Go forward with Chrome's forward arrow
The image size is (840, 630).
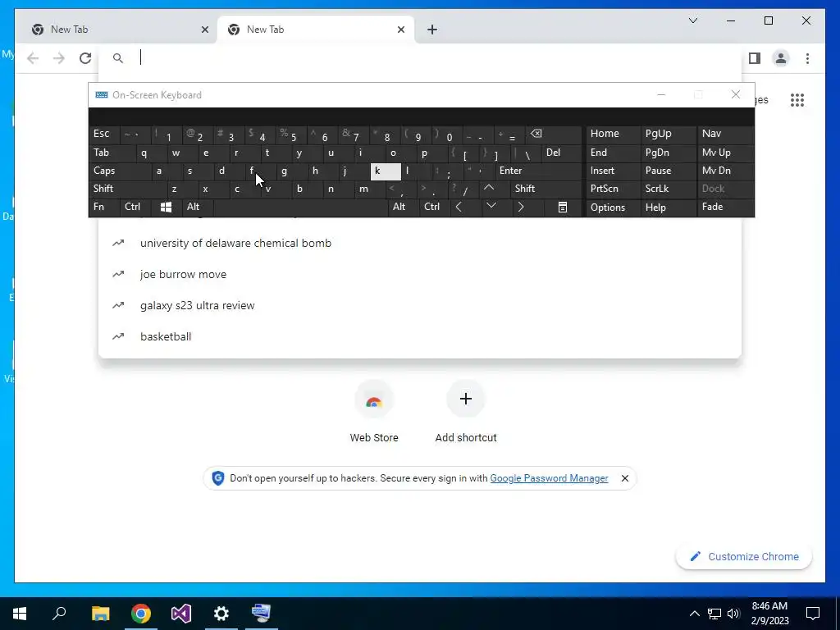click(x=59, y=58)
